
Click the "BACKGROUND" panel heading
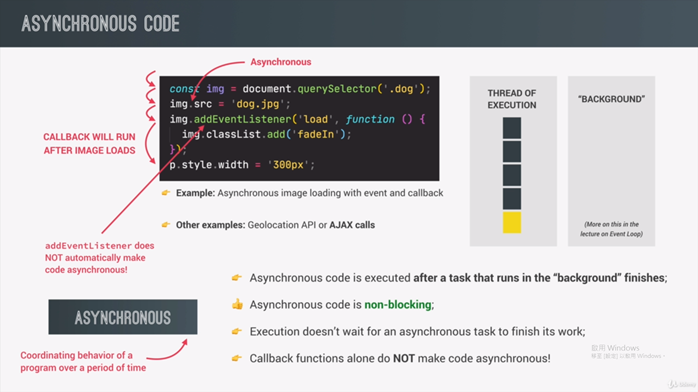(x=612, y=99)
